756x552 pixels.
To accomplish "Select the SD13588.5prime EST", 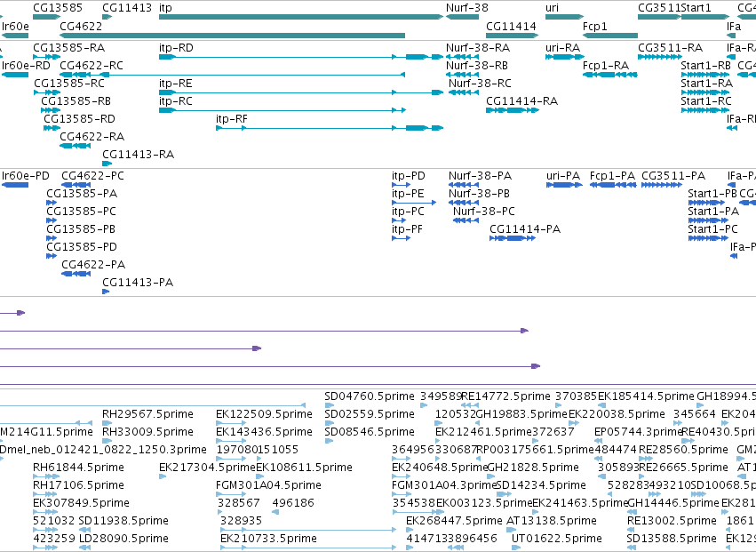I will pyautogui.click(x=633, y=548).
